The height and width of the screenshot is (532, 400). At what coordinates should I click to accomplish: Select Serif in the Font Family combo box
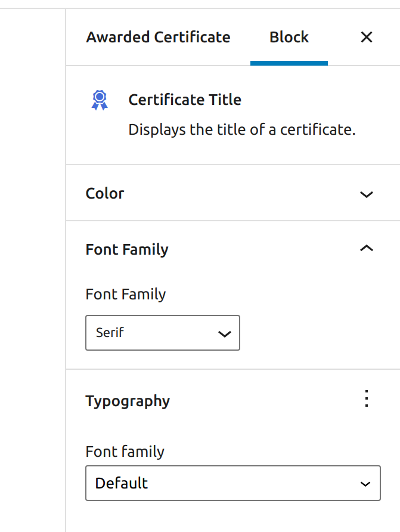162,333
